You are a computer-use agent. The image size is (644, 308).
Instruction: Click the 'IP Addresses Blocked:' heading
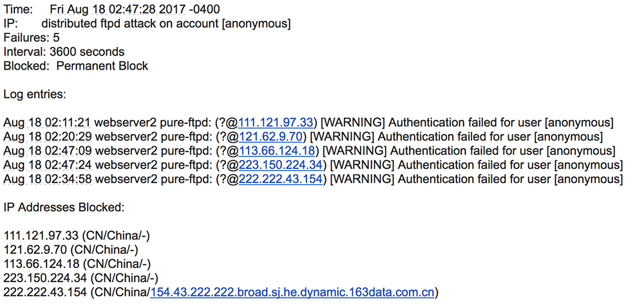(64, 207)
